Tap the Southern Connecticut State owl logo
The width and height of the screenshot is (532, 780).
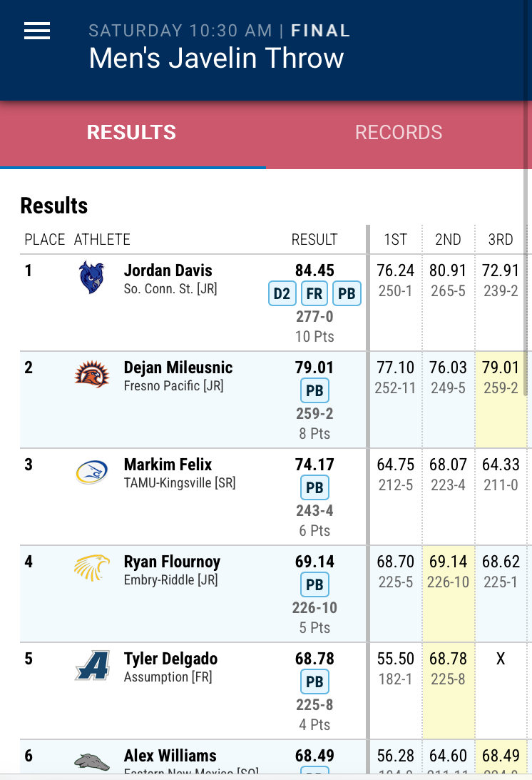pos(92,278)
